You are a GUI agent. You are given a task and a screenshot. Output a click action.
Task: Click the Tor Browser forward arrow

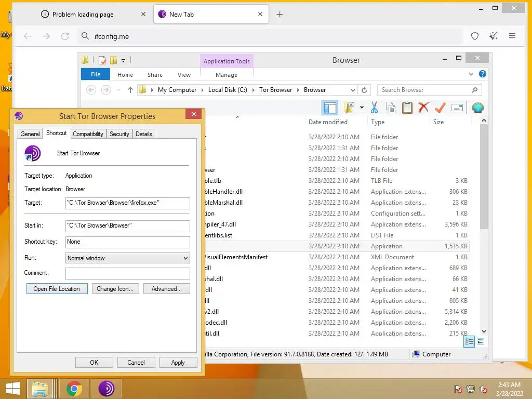46,36
